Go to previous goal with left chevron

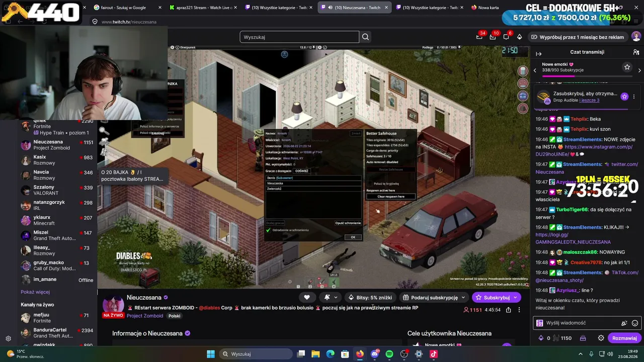coord(535,70)
